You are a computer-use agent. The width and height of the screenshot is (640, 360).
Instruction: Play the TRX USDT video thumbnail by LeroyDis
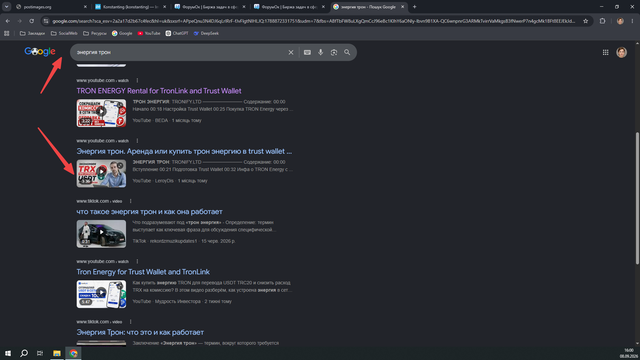click(x=101, y=173)
